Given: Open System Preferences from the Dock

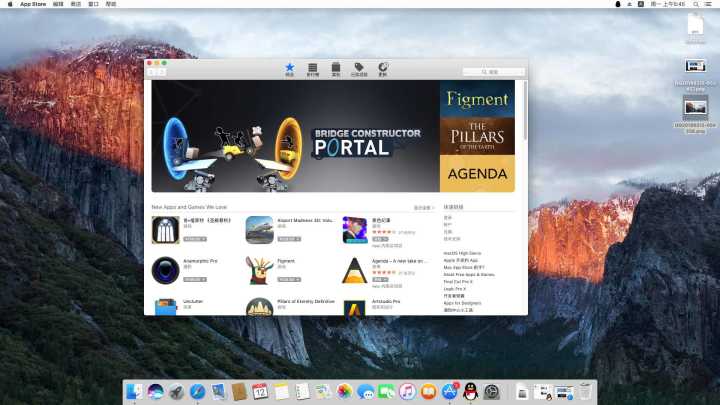Looking at the screenshot, I should [491, 392].
